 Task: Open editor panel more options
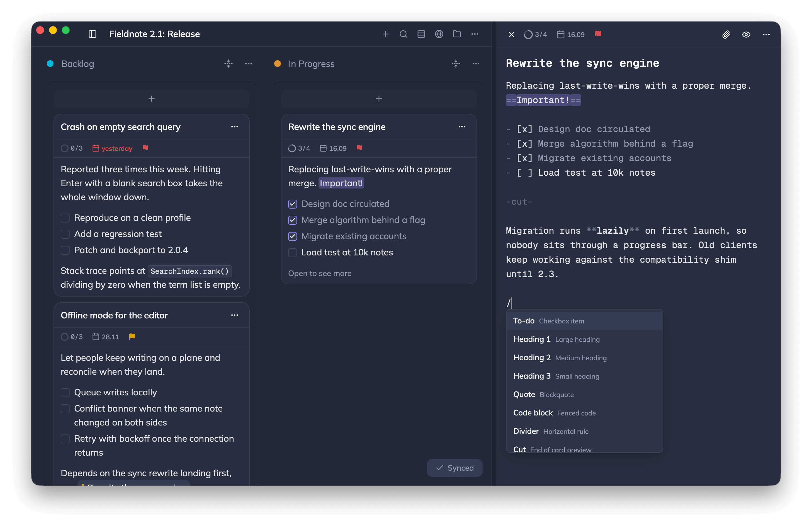[x=766, y=35]
